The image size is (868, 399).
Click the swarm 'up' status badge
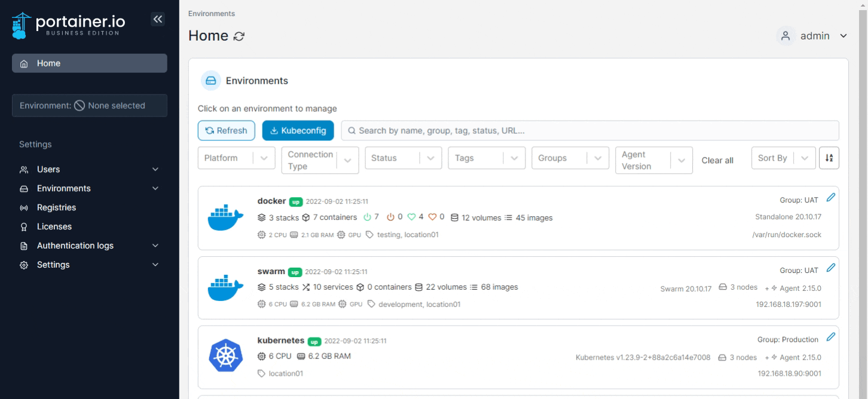(x=295, y=272)
